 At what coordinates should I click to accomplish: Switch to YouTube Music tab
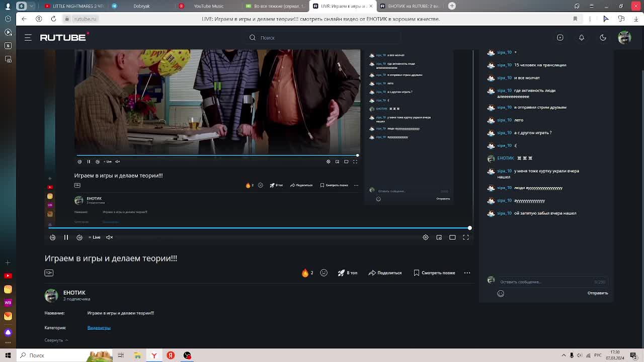coord(204,6)
